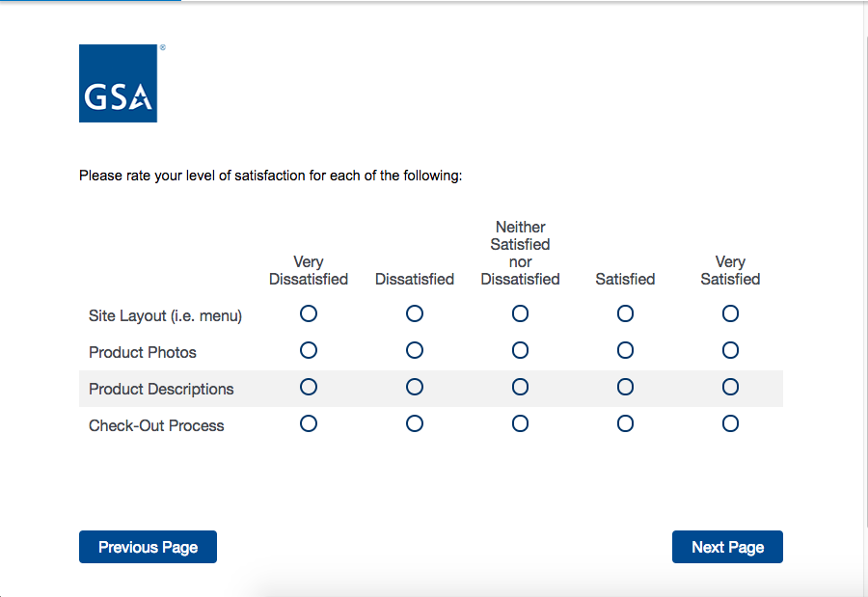
Task: Choose Very Satisfied for Product Photos
Action: click(x=730, y=350)
